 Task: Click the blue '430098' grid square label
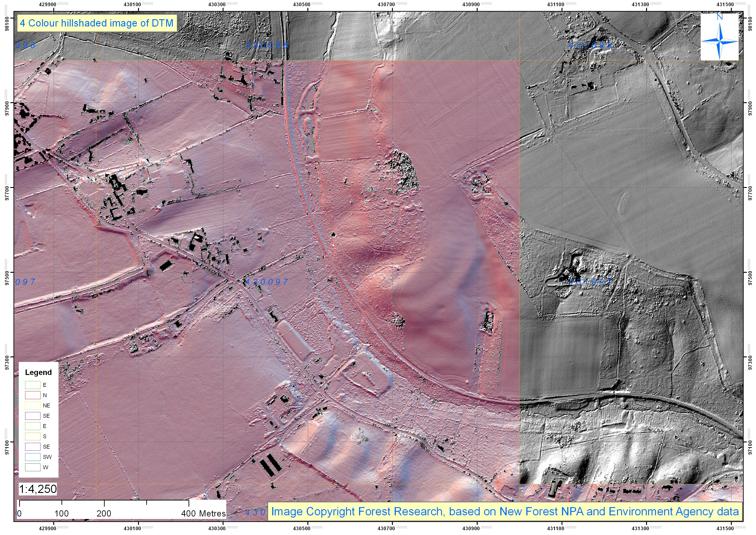point(267,45)
